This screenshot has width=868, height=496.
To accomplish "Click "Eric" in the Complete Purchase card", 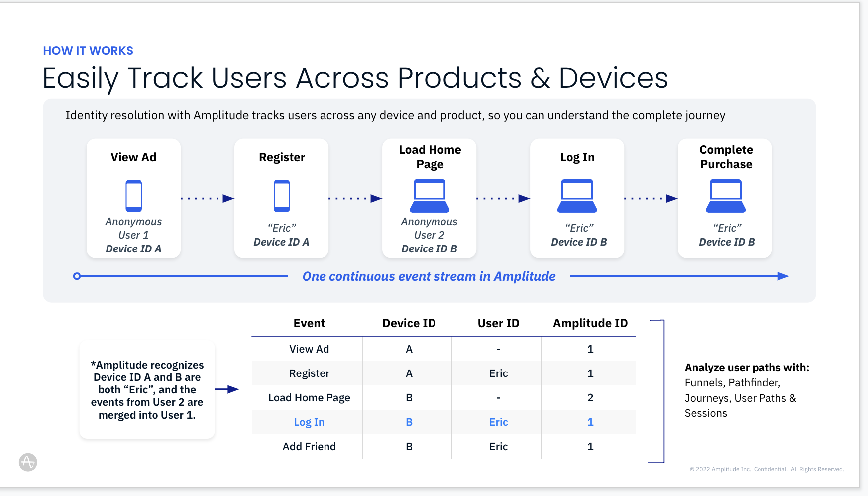I will coord(727,228).
